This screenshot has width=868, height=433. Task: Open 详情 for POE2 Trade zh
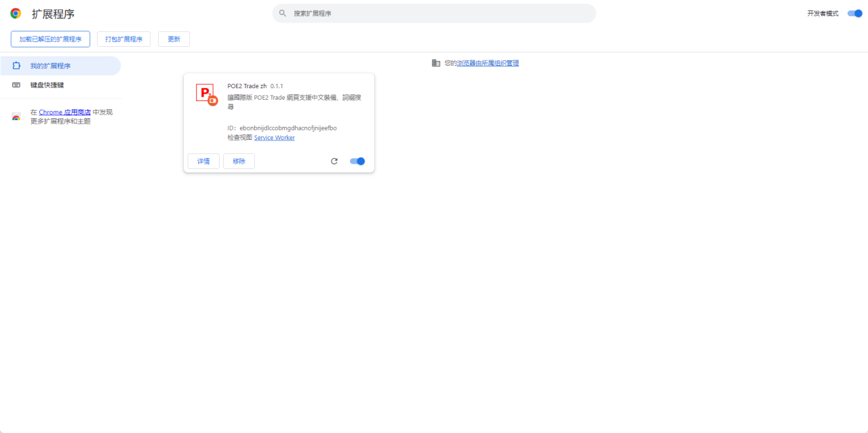coord(203,162)
